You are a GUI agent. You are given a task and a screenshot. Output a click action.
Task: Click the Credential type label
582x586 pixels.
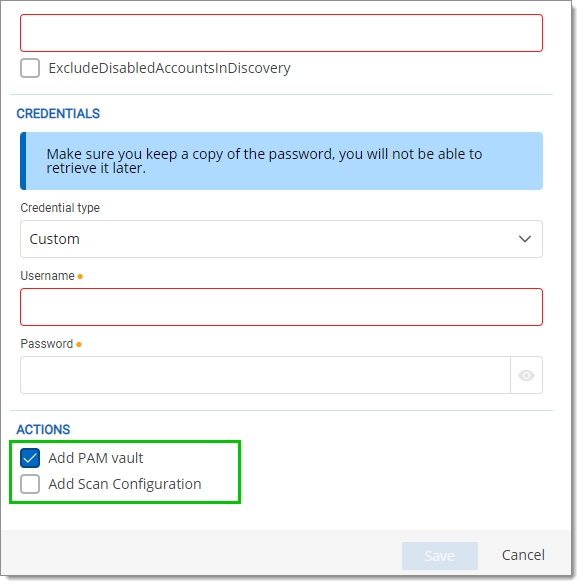coord(60,208)
